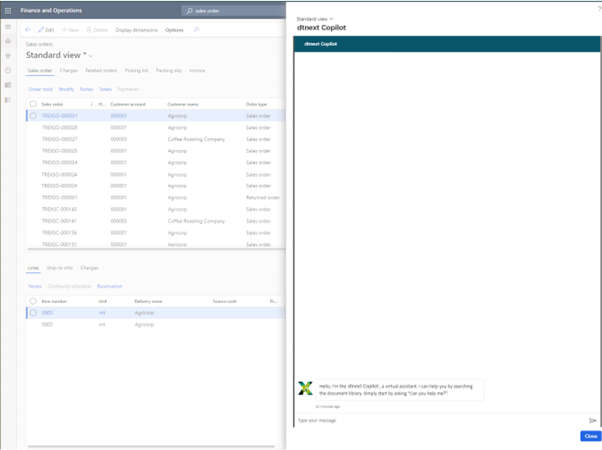Expand the navigation pane hamburger icon
Screen dimensions: 602x450
pyautogui.click(x=8, y=27)
